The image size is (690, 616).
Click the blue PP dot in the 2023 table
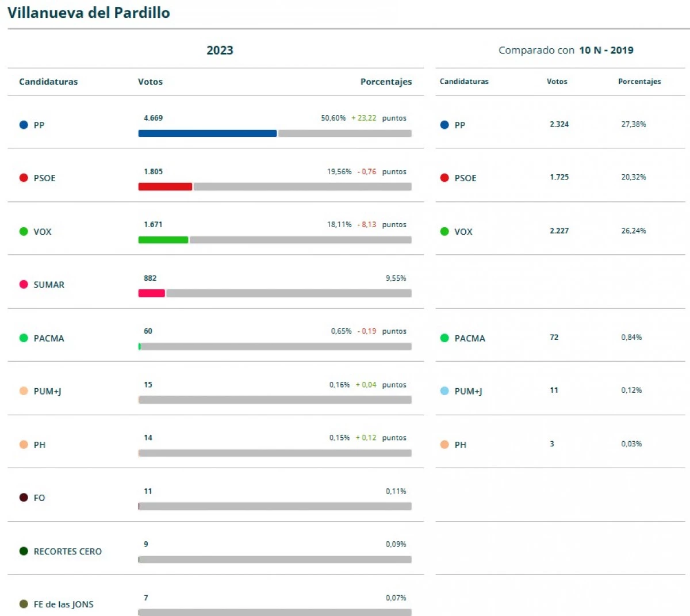click(24, 125)
